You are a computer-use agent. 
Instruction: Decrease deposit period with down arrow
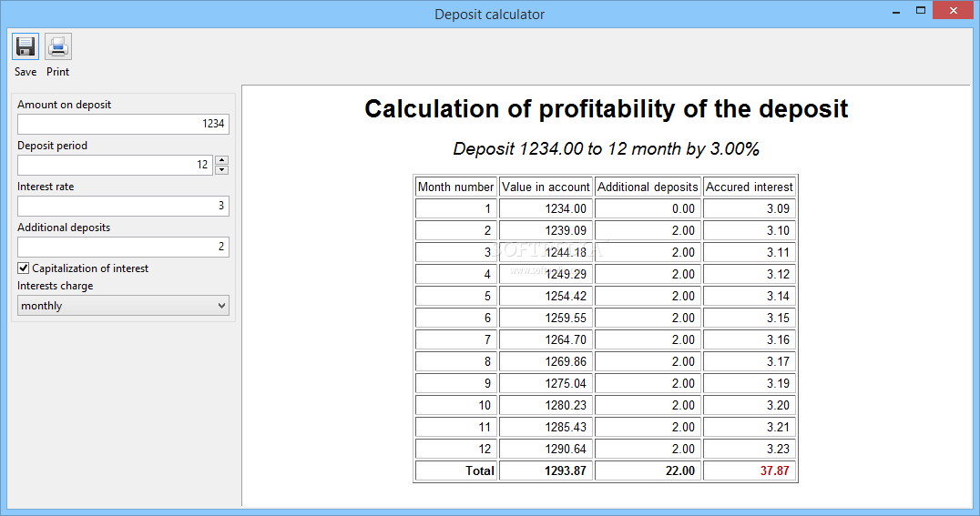click(x=222, y=170)
